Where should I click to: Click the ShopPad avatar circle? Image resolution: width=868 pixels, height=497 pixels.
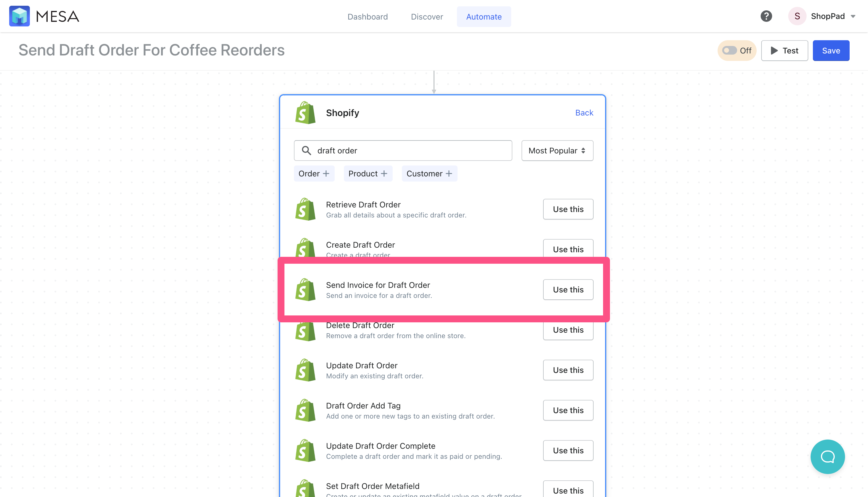[x=797, y=16]
